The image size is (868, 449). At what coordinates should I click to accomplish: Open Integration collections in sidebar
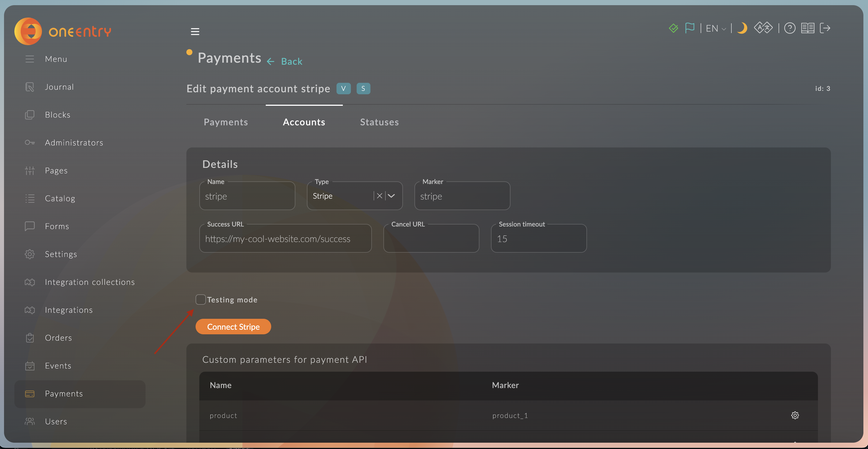coord(90,282)
